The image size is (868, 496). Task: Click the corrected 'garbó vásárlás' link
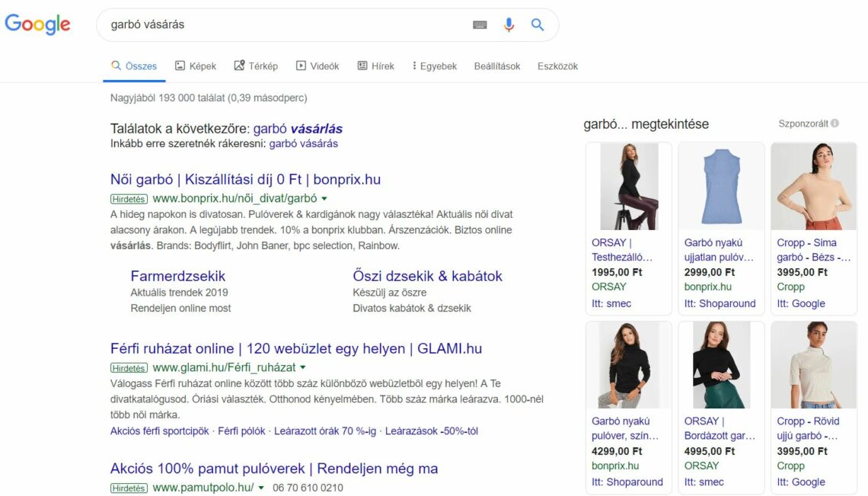pyautogui.click(x=298, y=129)
